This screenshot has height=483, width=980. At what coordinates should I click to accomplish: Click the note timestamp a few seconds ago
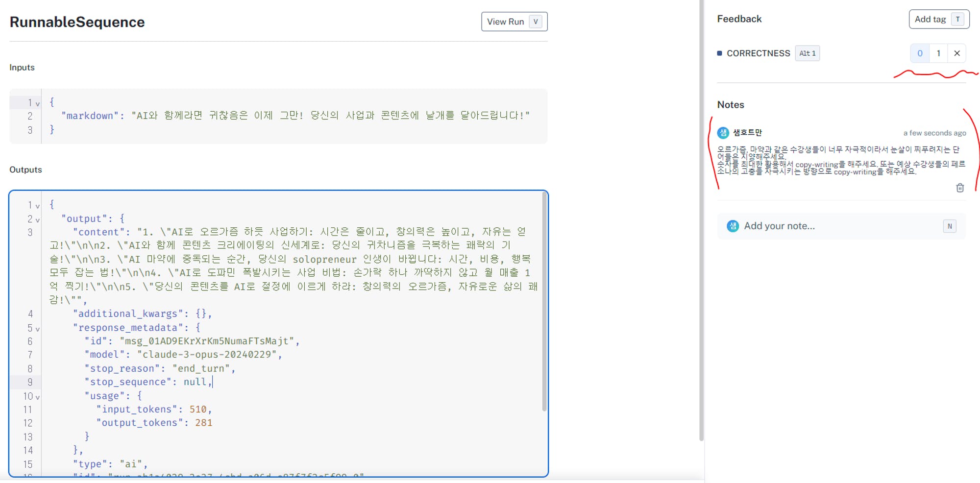[x=934, y=133]
